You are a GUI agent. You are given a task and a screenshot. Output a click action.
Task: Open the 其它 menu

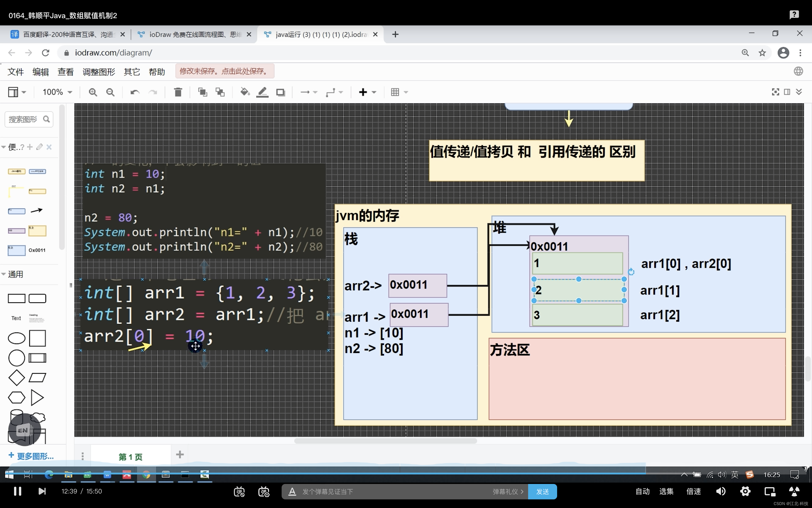point(132,72)
